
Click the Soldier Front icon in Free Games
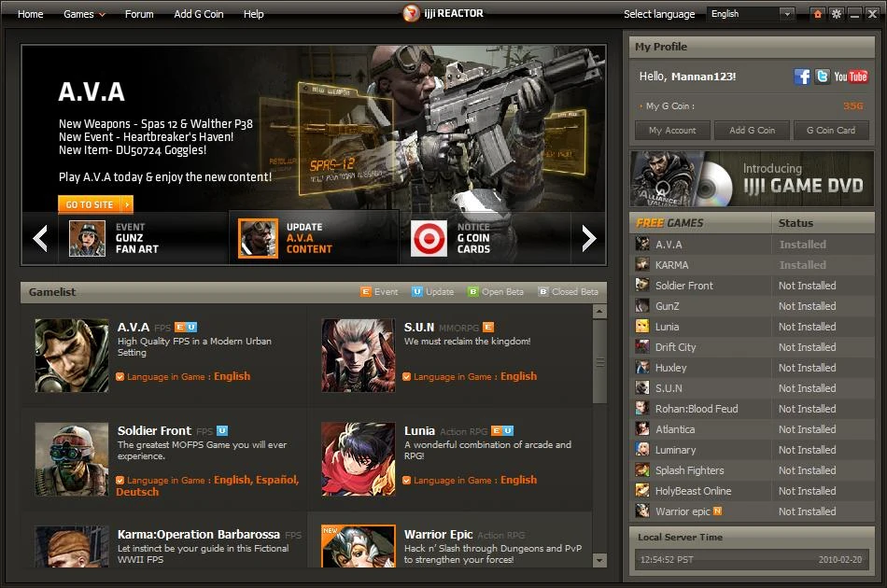point(642,285)
